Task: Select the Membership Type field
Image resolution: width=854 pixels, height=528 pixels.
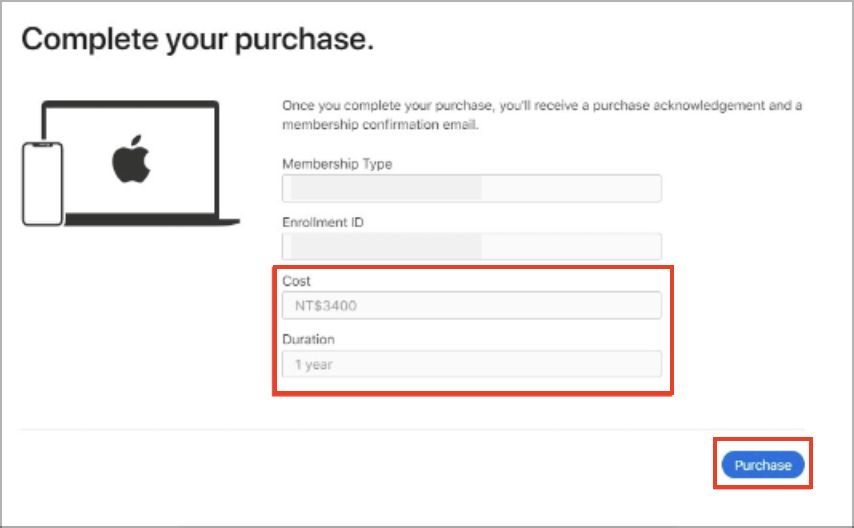Action: (x=472, y=189)
